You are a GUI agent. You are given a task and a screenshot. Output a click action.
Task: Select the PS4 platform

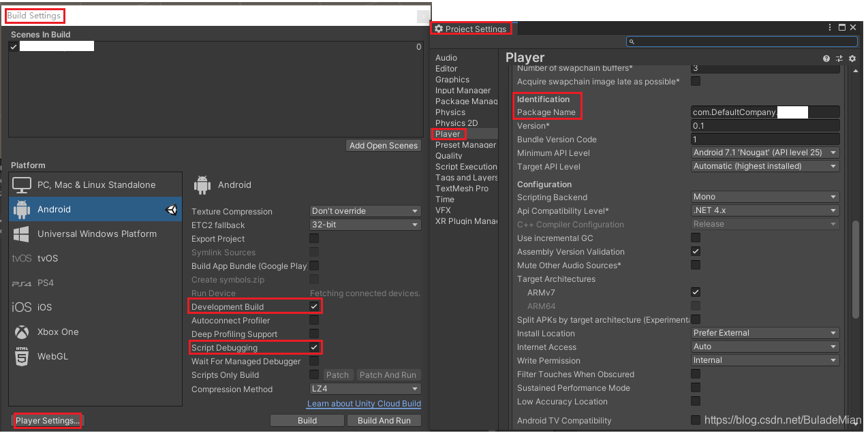pyautogui.click(x=95, y=283)
